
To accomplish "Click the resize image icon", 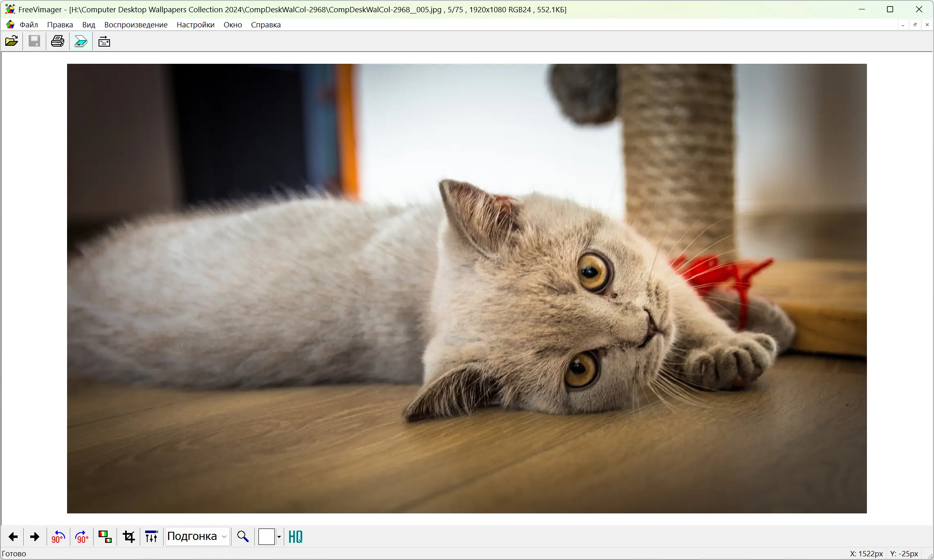I will pos(105,537).
